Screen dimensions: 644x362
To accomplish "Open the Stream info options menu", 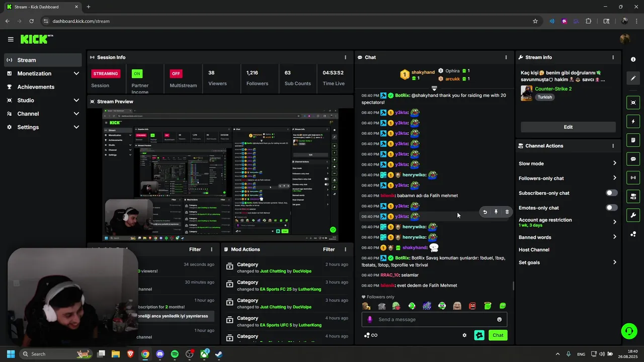I will [613, 57].
